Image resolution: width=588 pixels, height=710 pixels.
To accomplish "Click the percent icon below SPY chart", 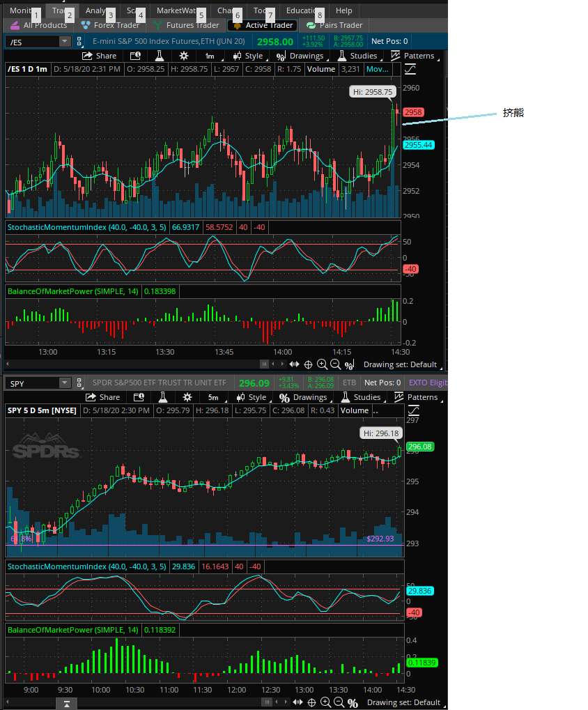I will (353, 703).
